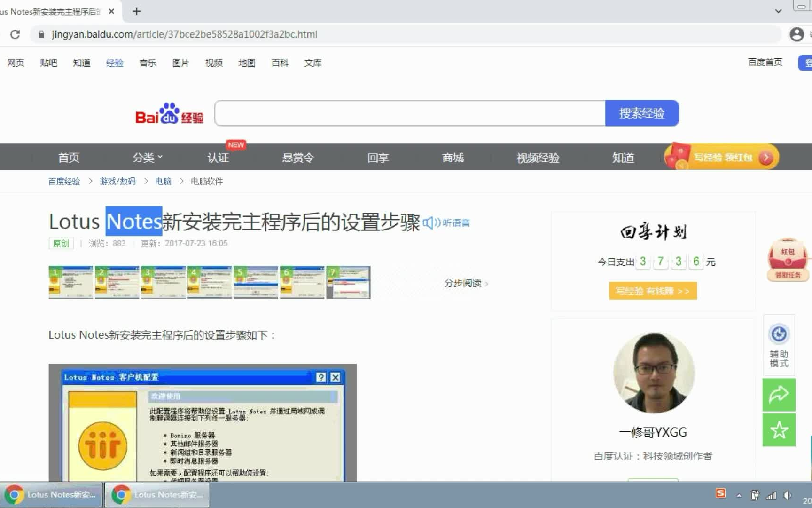Screen dimensions: 812x508
Task: Open step 7 thumbnail
Action: [349, 282]
